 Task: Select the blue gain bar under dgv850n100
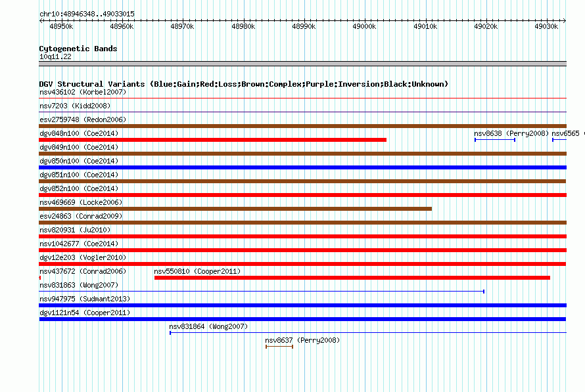click(302, 167)
